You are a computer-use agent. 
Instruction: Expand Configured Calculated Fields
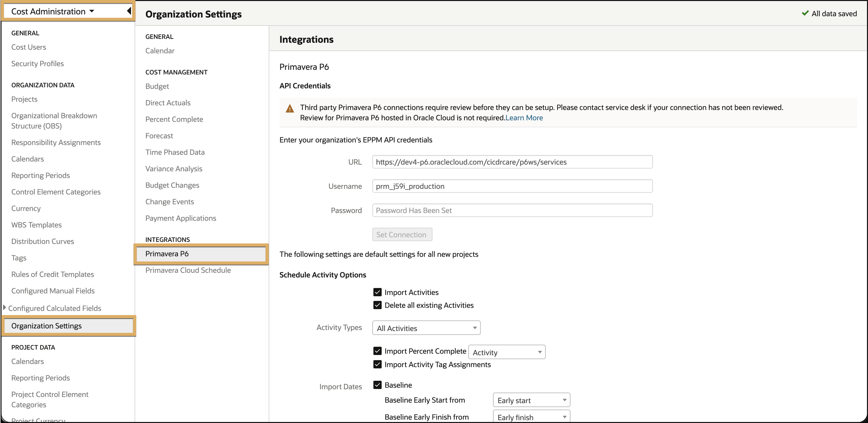click(x=5, y=308)
